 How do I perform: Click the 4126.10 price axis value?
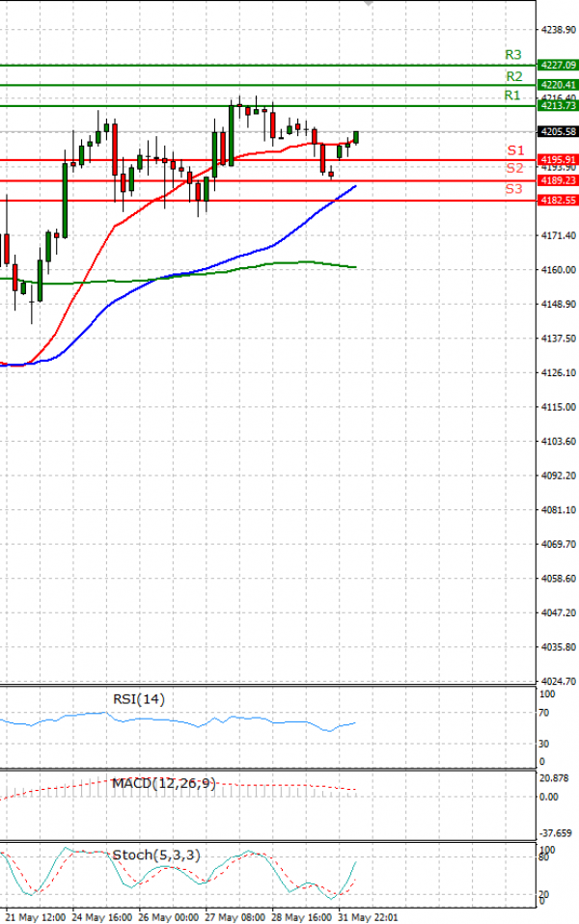[x=559, y=372]
